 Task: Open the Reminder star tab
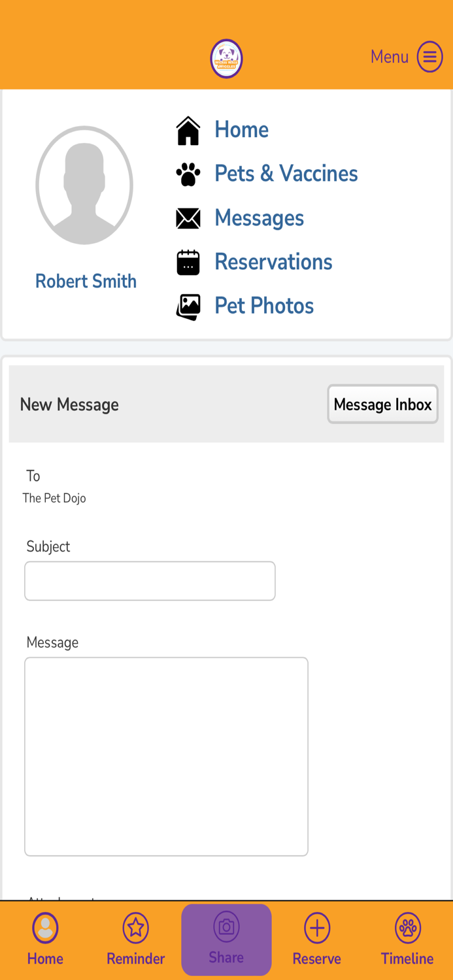pos(135,939)
